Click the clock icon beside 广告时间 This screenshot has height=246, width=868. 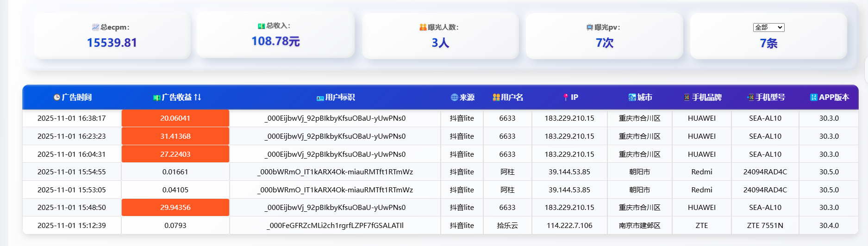tap(57, 98)
